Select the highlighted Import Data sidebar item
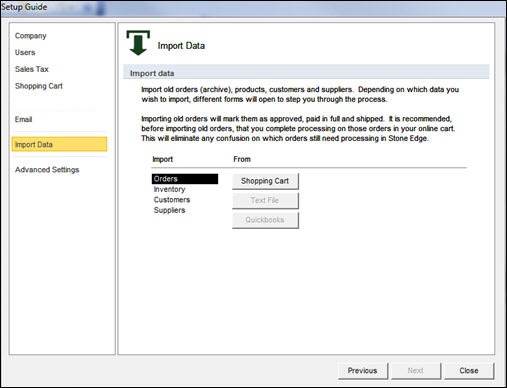This screenshot has width=507, height=388. [59, 144]
